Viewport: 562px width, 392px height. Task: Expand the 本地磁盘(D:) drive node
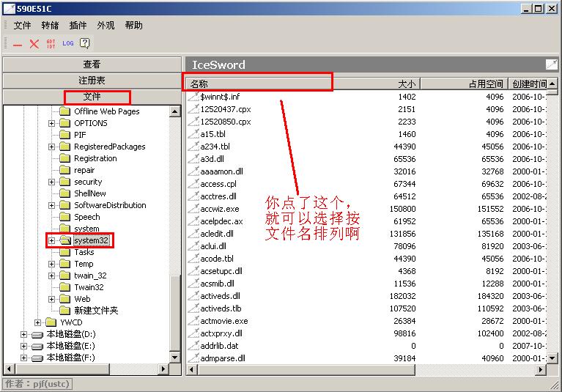point(23,334)
